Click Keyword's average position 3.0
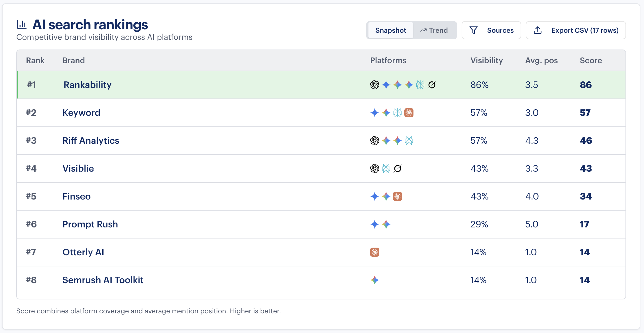644x333 pixels. coord(532,113)
